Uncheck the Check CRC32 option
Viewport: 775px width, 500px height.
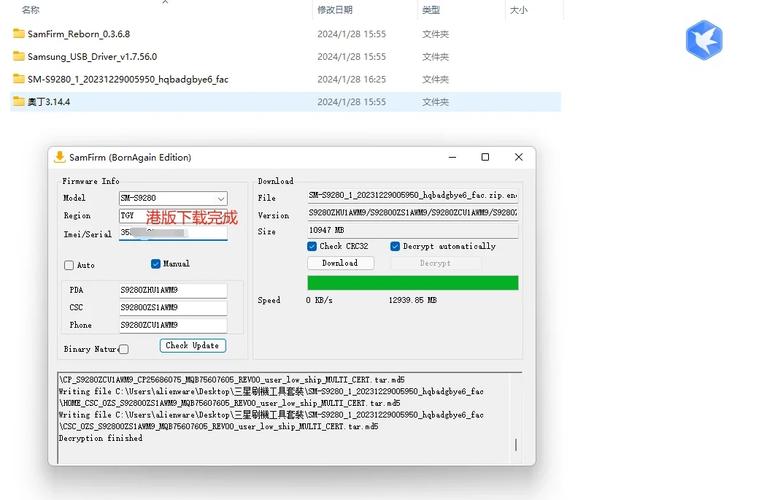(312, 246)
